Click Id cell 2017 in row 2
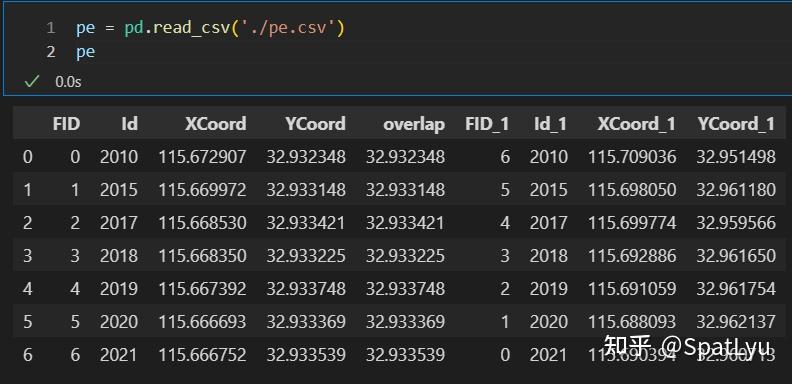The image size is (792, 384). (x=119, y=223)
